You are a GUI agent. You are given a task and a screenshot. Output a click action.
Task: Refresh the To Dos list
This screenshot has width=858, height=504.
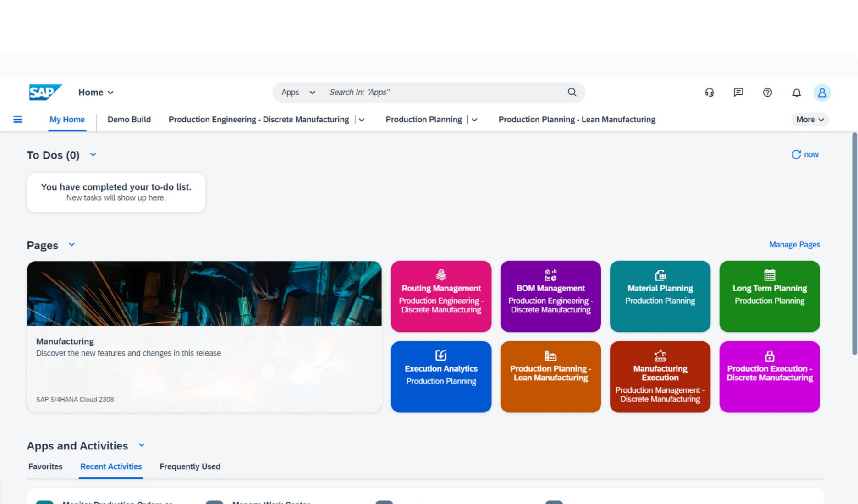click(x=805, y=154)
